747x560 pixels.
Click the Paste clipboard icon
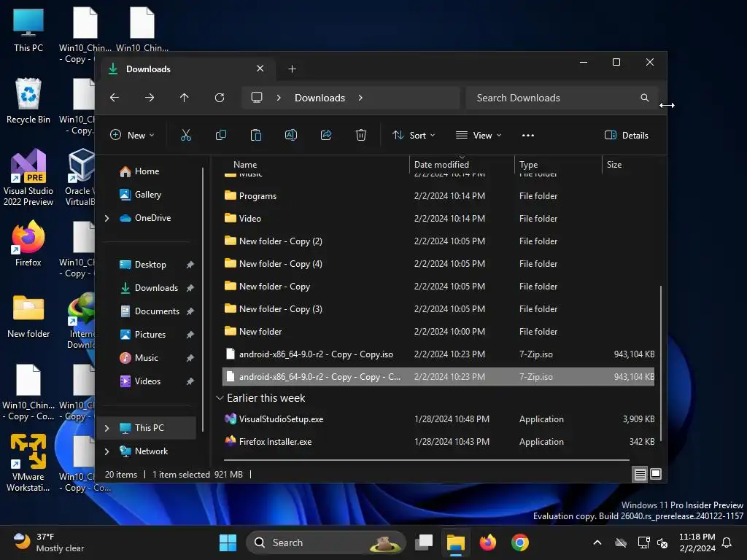(256, 135)
